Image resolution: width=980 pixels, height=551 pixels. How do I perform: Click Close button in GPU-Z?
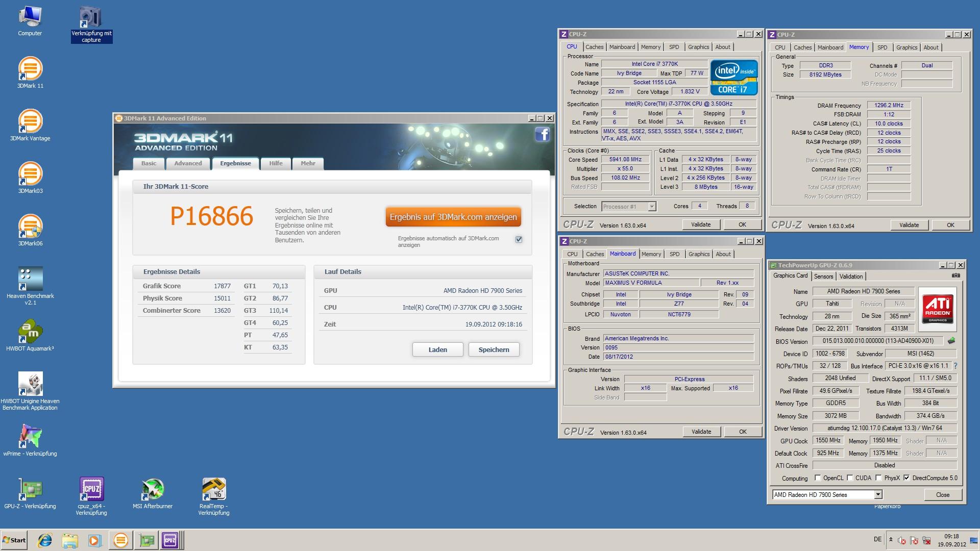point(943,495)
